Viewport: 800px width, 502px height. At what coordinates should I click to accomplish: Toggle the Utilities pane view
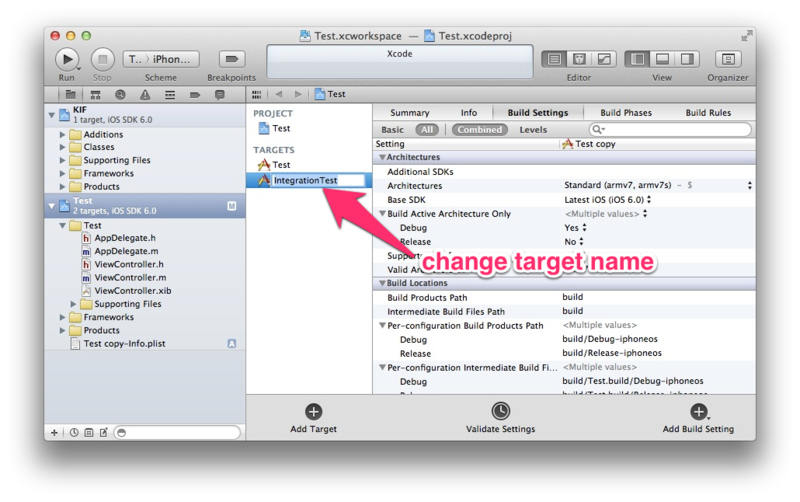click(x=687, y=59)
